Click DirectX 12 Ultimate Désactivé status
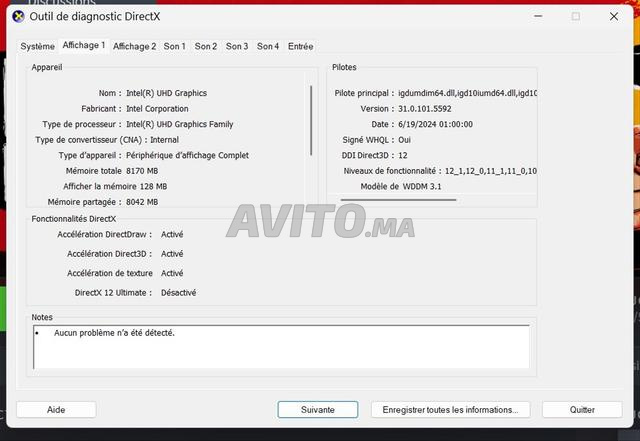The image size is (640, 441). (x=178, y=292)
